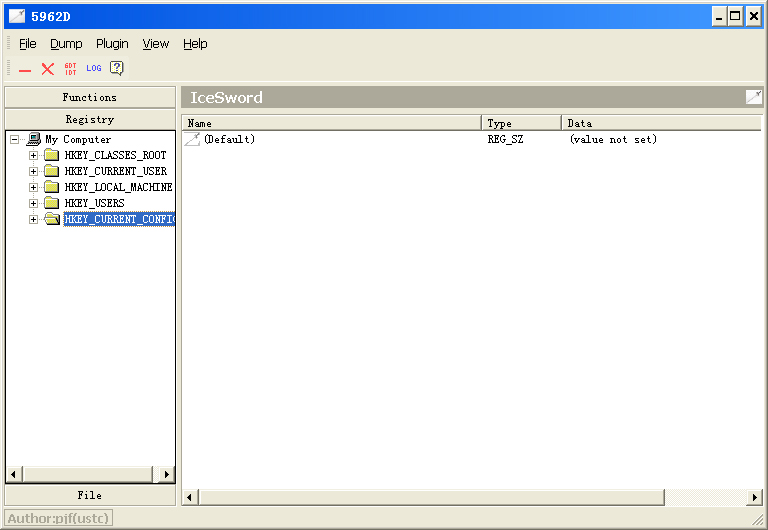The width and height of the screenshot is (768, 530).
Task: Open the Dump menu
Action: tap(66, 44)
